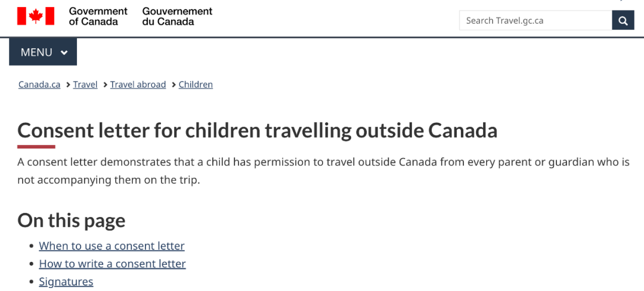The height and width of the screenshot is (291, 644).
Task: Click the Consent letter page heading
Action: [x=257, y=131]
